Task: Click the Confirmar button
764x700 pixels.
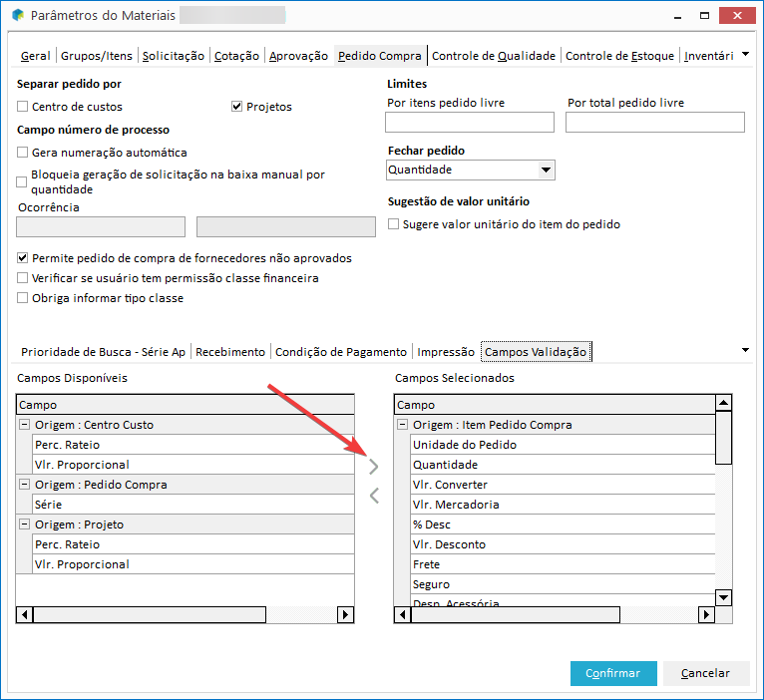Action: (612, 673)
